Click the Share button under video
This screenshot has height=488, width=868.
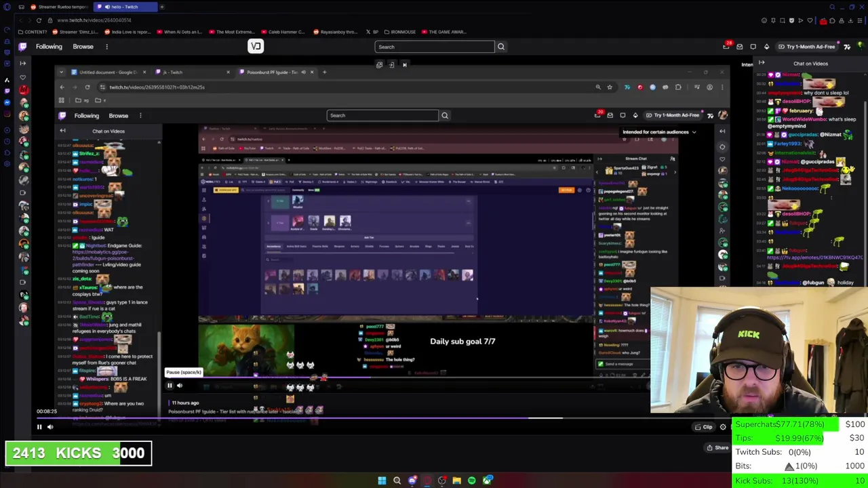tap(717, 447)
